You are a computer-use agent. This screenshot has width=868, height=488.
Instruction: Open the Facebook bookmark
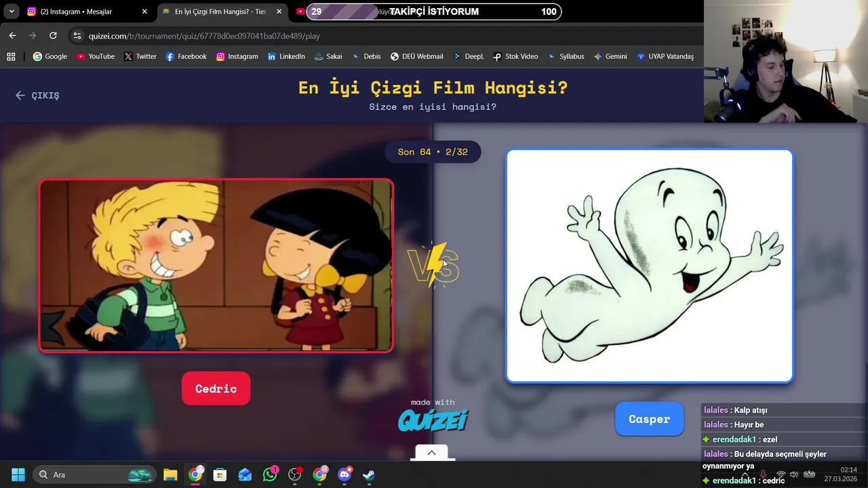pyautogui.click(x=186, y=56)
